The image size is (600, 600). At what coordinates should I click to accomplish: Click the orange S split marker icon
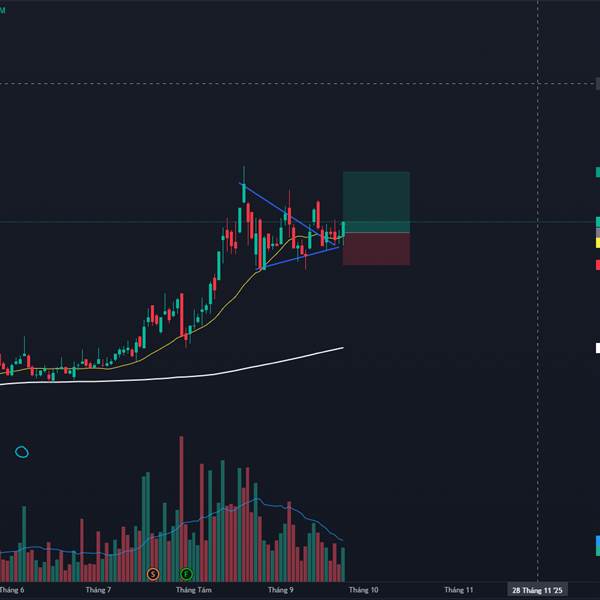tap(153, 574)
